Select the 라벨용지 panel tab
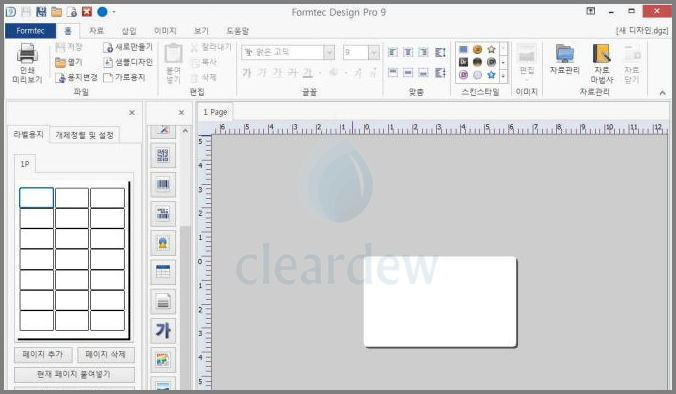 28,134
